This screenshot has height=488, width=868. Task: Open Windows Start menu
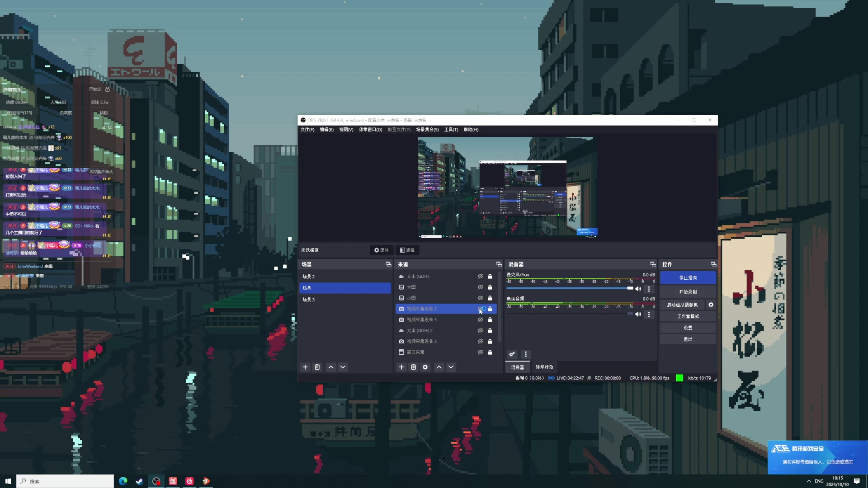point(8,481)
